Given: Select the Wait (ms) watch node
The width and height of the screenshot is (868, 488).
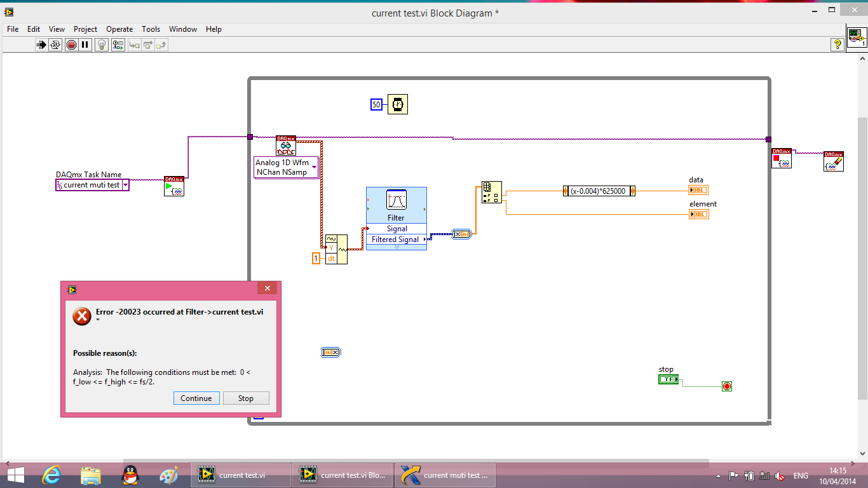Looking at the screenshot, I should coord(398,104).
